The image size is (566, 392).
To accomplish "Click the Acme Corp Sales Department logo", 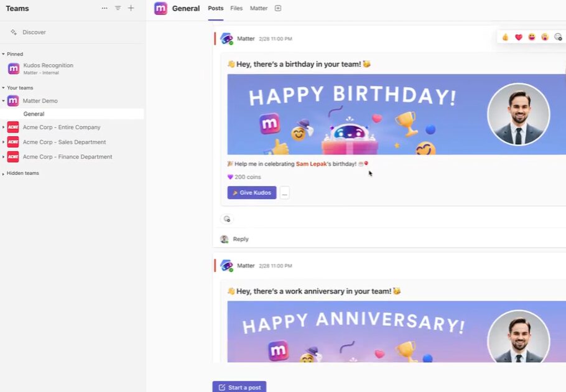I will pos(13,142).
